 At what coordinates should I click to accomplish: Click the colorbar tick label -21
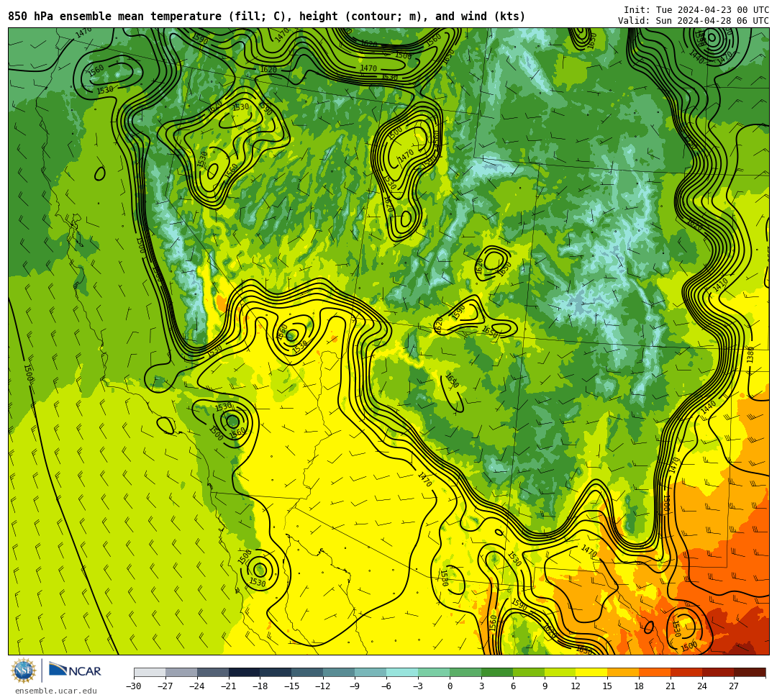(x=229, y=686)
